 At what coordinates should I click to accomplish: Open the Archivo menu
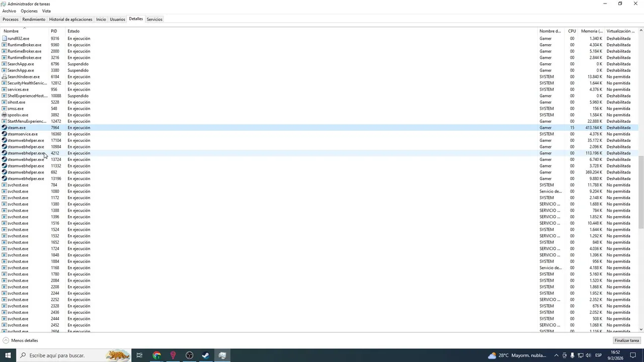point(9,11)
